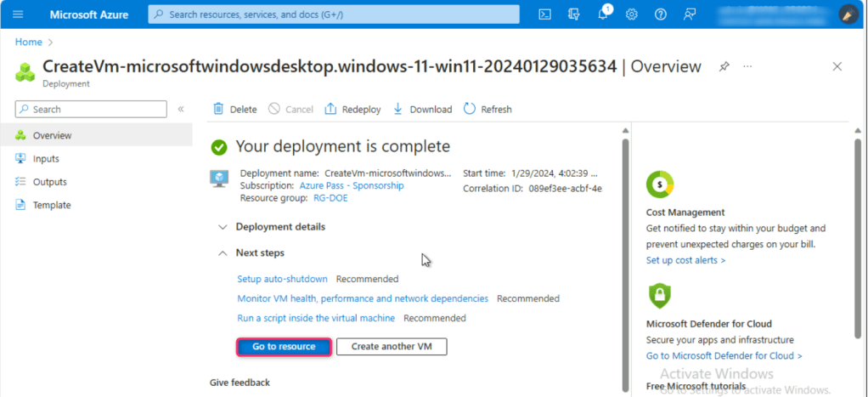Open portal settings gear
This screenshot has height=397, width=868.
pos(632,14)
